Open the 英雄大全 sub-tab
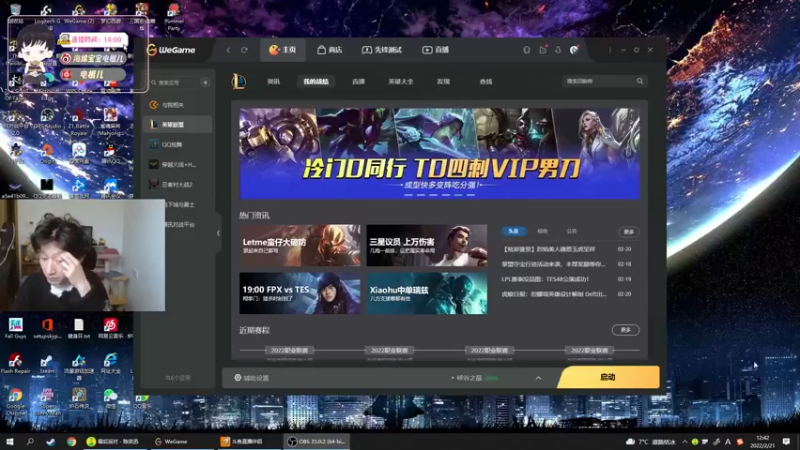The image size is (800, 450). tap(401, 82)
